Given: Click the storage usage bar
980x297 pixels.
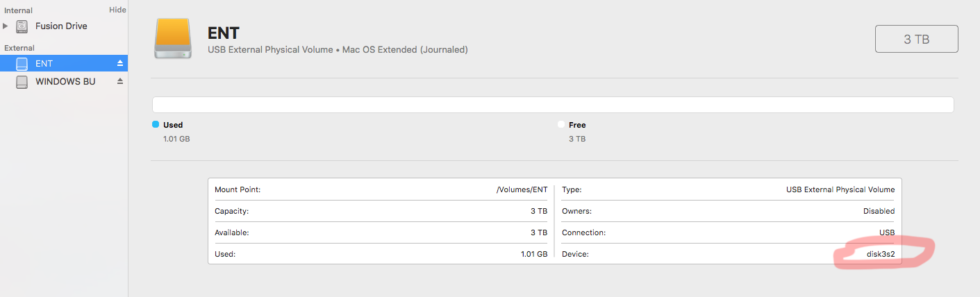Looking at the screenshot, I should [552, 105].
